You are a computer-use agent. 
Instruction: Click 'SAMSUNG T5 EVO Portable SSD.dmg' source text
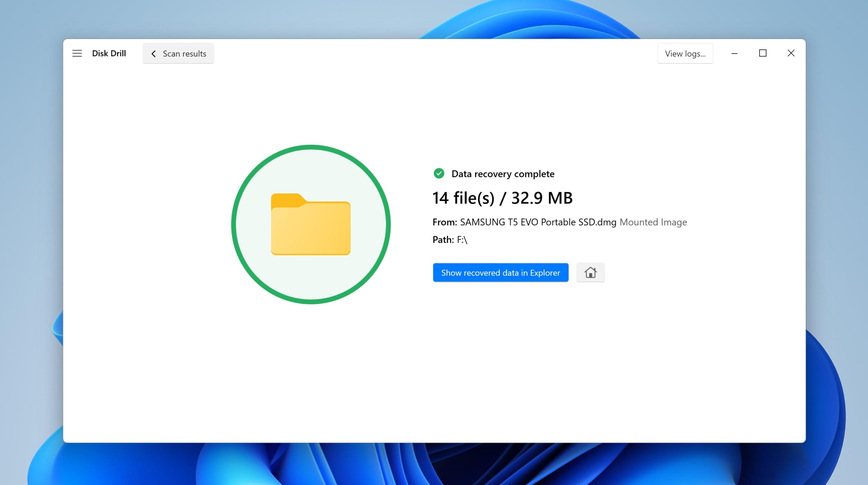click(x=538, y=222)
